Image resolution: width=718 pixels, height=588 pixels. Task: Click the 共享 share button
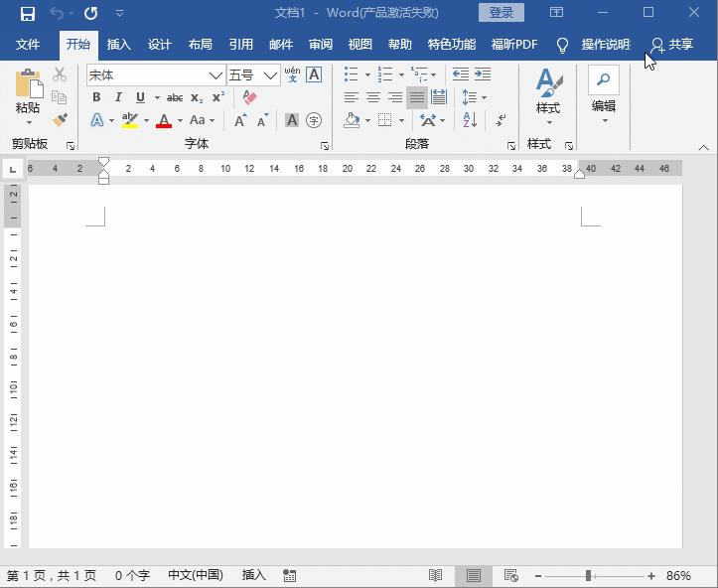click(x=671, y=45)
